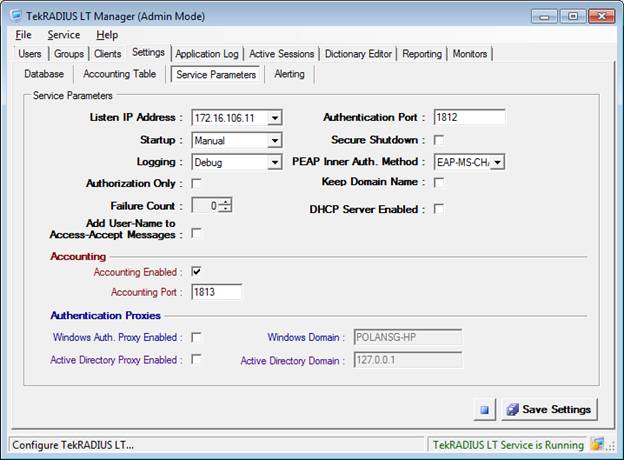Open the Service menu
Image resolution: width=624 pixels, height=460 pixels.
pyautogui.click(x=64, y=35)
